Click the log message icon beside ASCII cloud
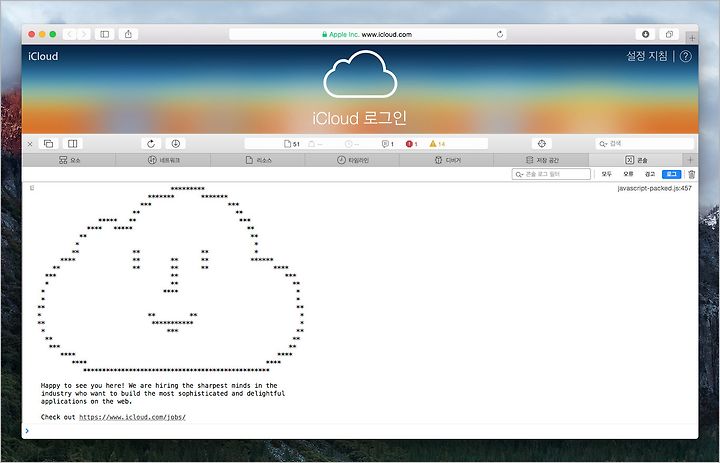Viewport: 720px width, 463px height. point(32,187)
